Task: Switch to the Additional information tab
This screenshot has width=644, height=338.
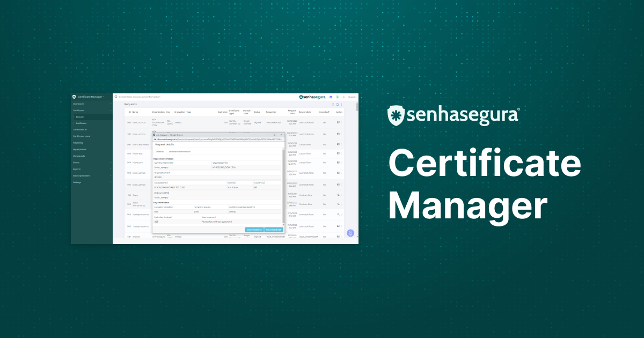Action: (x=179, y=151)
